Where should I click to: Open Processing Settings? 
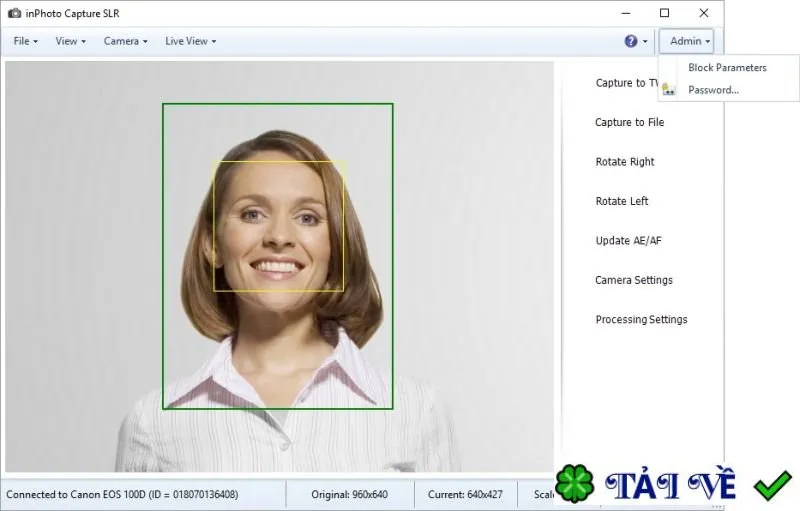pos(641,319)
